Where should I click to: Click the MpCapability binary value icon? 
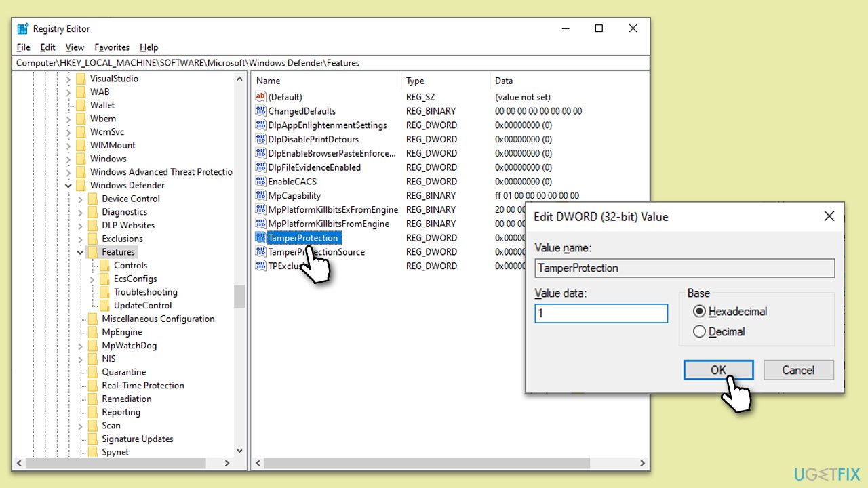click(x=260, y=195)
